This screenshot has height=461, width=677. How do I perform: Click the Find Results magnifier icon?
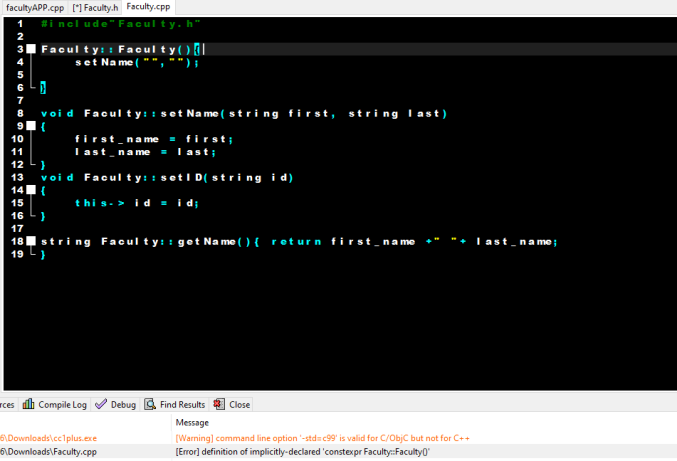coord(150,404)
